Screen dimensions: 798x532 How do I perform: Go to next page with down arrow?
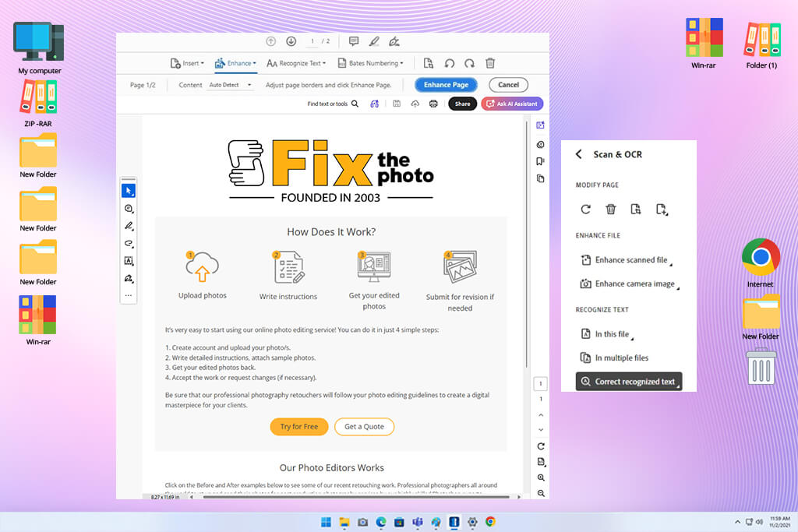(291, 41)
